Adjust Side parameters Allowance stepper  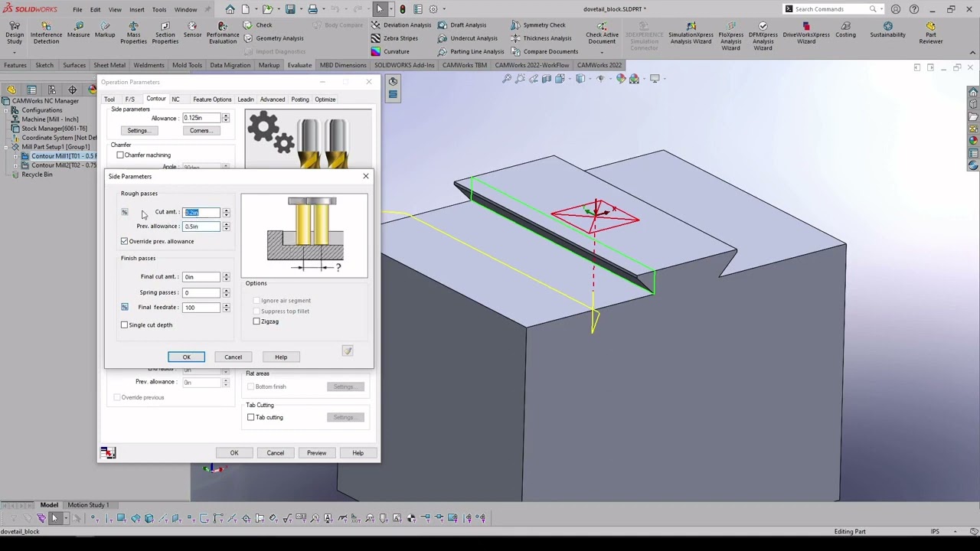[x=226, y=118]
